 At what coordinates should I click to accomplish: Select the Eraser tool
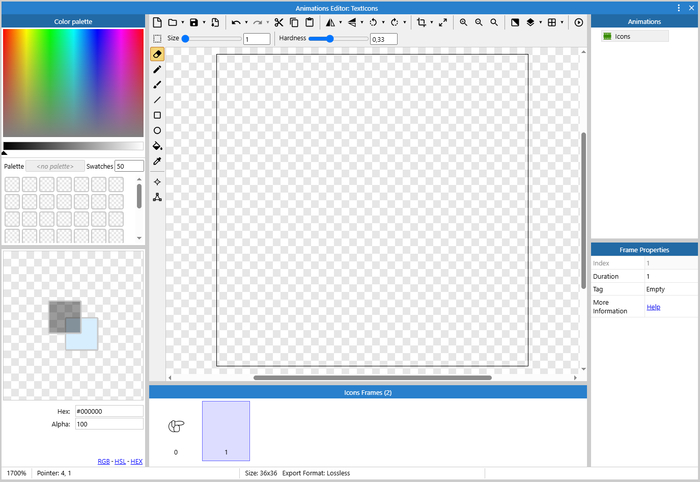coord(157,54)
